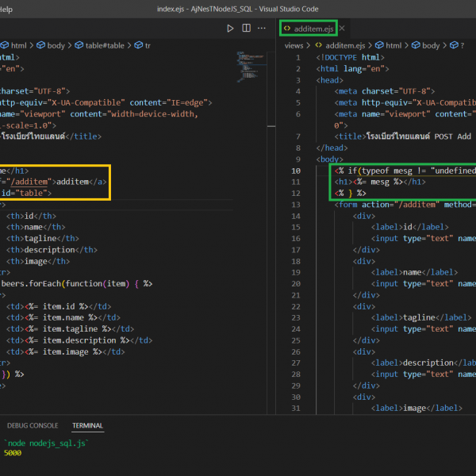This screenshot has height=476, width=476.
Task: Open the editor's More Actions ellipsis menu
Action: [x=263, y=29]
